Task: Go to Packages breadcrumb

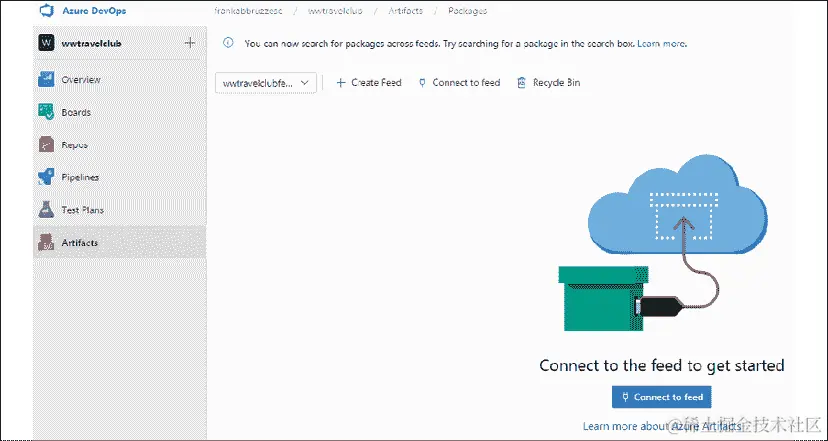Action: pyautogui.click(x=467, y=11)
